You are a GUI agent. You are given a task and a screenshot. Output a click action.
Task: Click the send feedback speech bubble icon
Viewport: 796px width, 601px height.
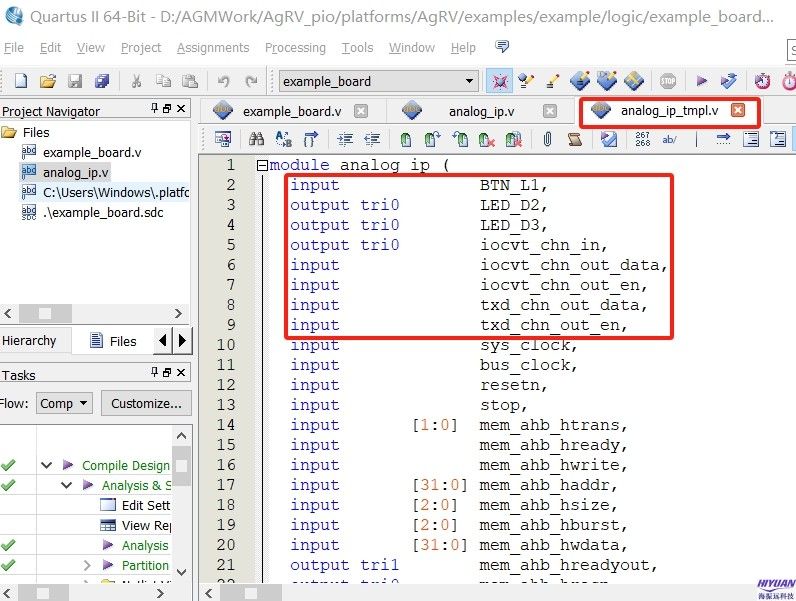tap(502, 47)
